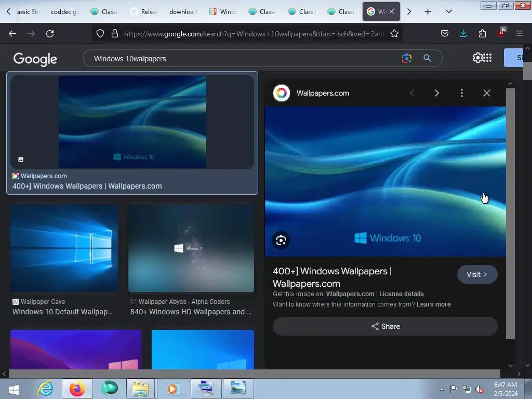The height and width of the screenshot is (399, 532).
Task: Show hidden tray icons arrow
Action: (442, 389)
